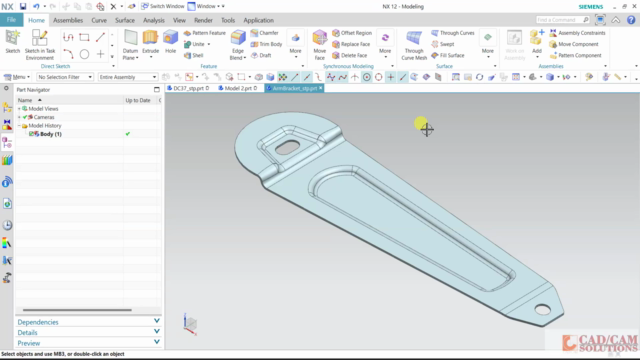640x360 pixels.
Task: Open the DC37_stp.prt document tab
Action: click(188, 88)
